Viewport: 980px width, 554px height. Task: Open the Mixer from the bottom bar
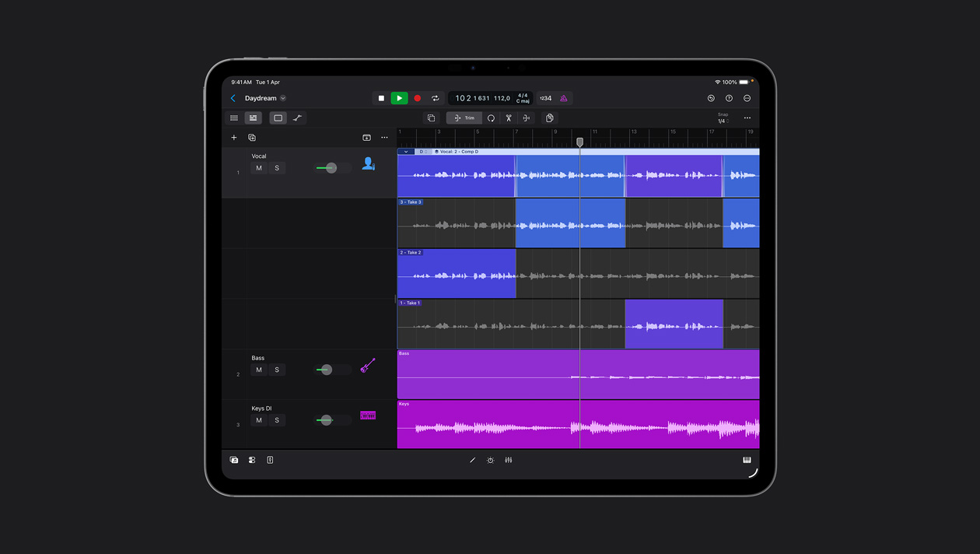pyautogui.click(x=508, y=460)
